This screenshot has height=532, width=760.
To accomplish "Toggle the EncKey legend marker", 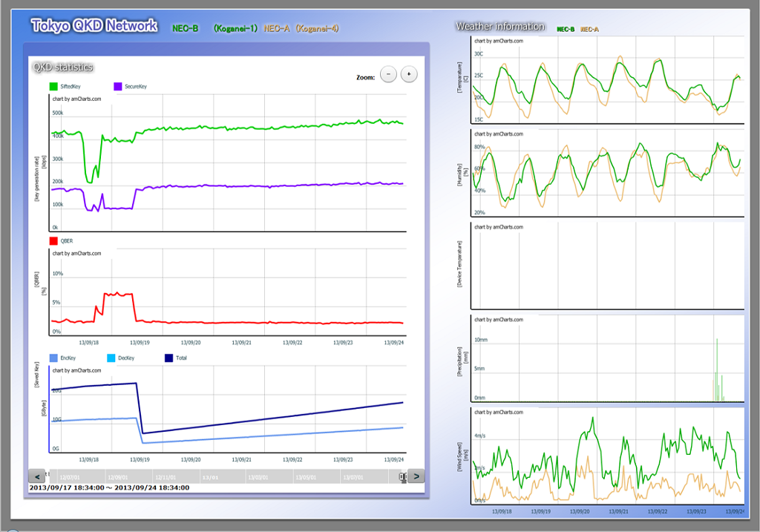I will pyautogui.click(x=53, y=358).
